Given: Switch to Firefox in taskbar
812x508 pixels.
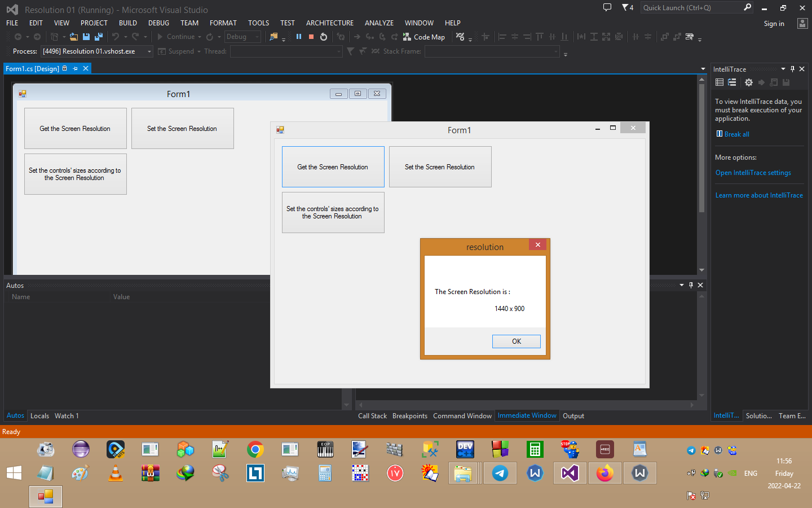Looking at the screenshot, I should 605,473.
